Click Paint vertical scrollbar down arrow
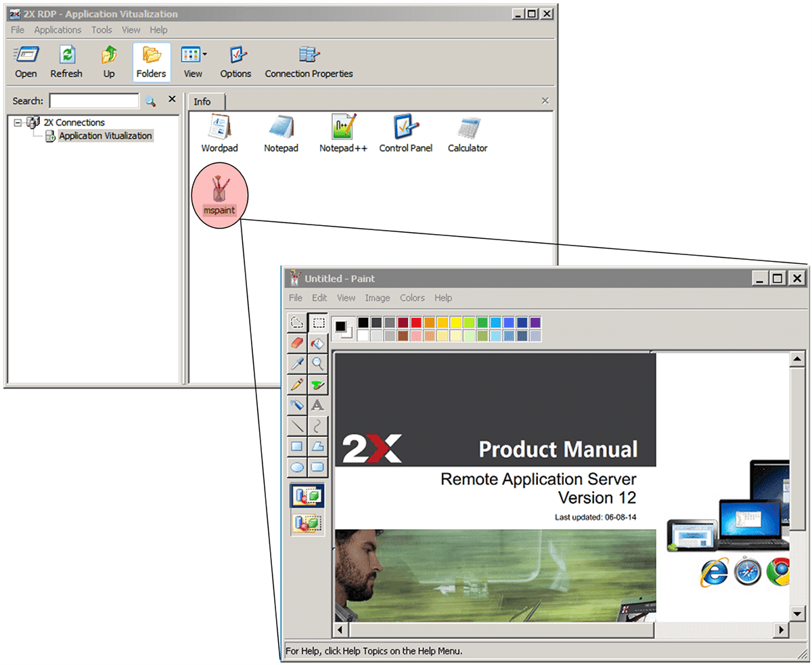812x665 pixels. click(797, 614)
